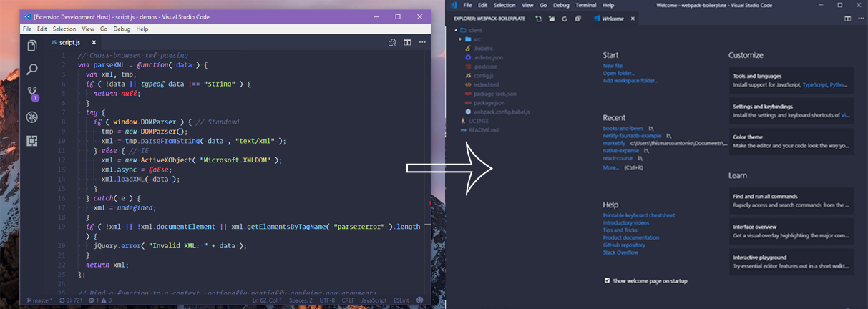Open Terminal menu in right window

pos(585,5)
